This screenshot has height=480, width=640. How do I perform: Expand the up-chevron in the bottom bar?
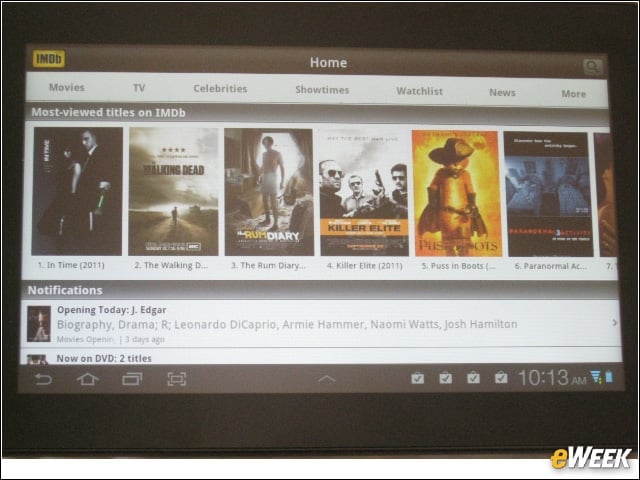[x=327, y=379]
